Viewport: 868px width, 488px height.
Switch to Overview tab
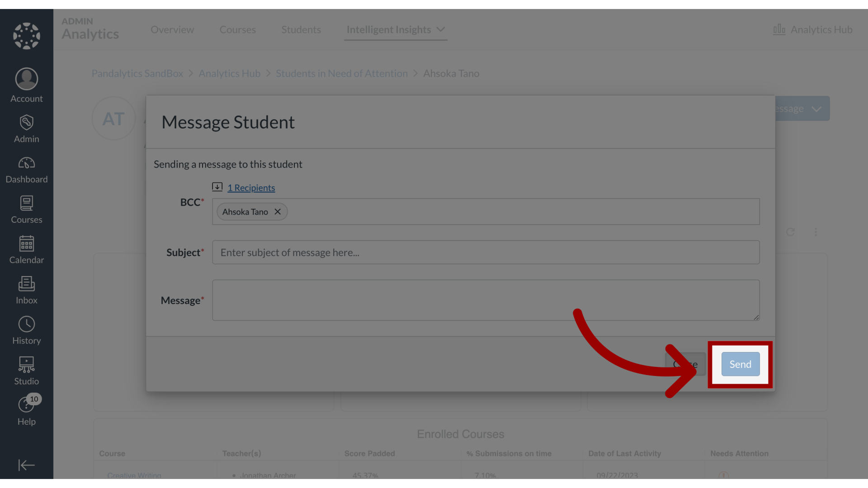pyautogui.click(x=172, y=29)
